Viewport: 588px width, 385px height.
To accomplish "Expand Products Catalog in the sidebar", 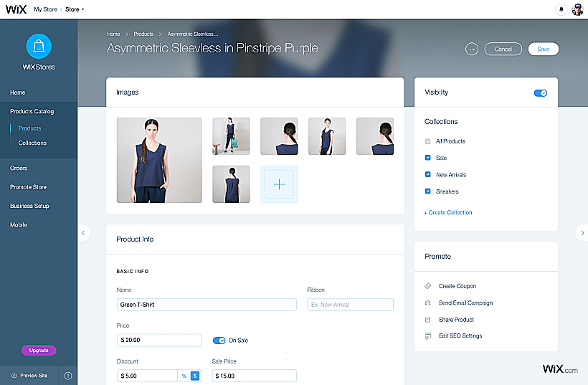I will pos(32,111).
